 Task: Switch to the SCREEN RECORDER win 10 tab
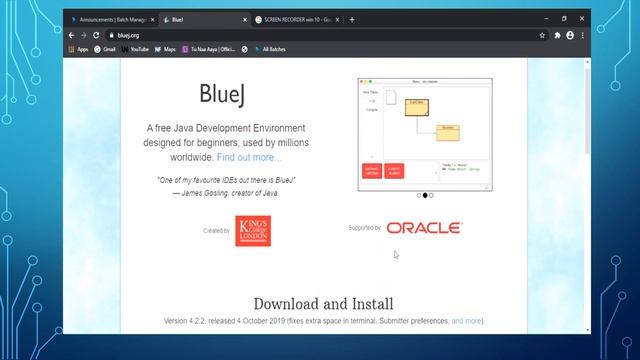click(x=297, y=20)
